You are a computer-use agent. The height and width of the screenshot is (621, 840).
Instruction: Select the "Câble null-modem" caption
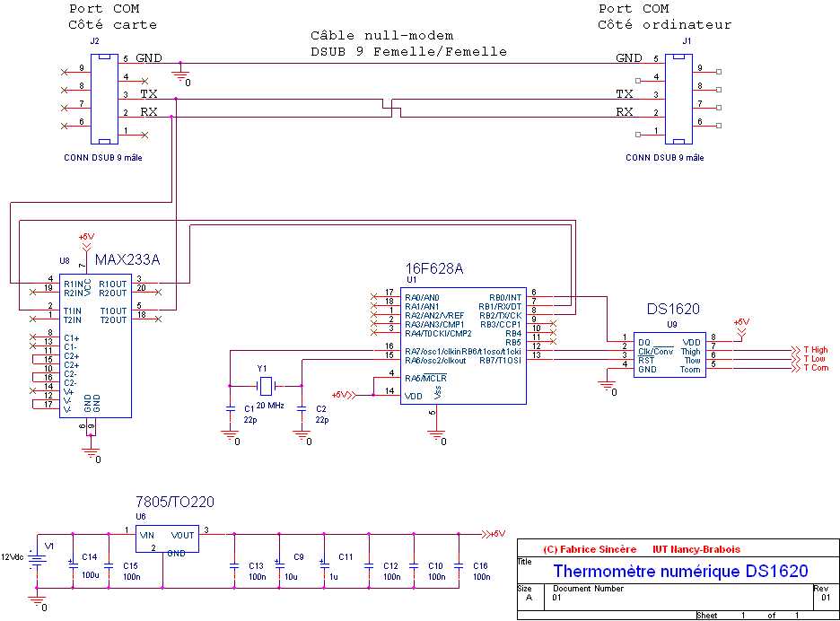(382, 36)
